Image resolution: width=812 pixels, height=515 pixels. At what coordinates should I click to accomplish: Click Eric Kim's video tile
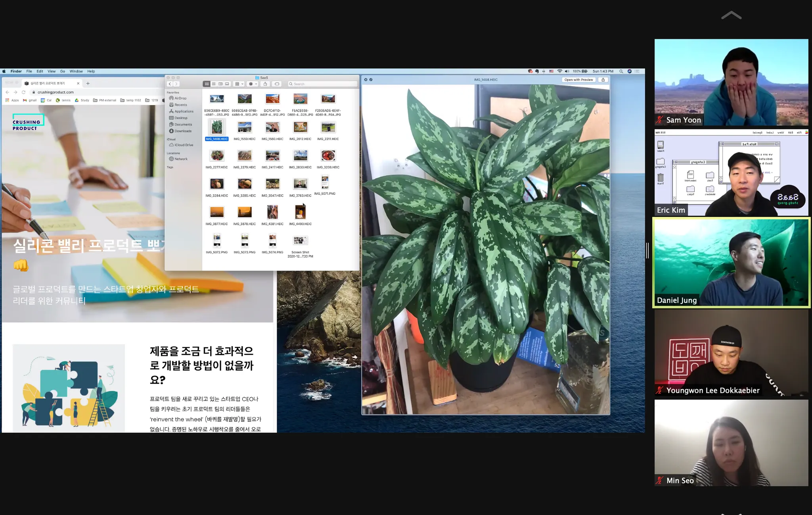731,173
